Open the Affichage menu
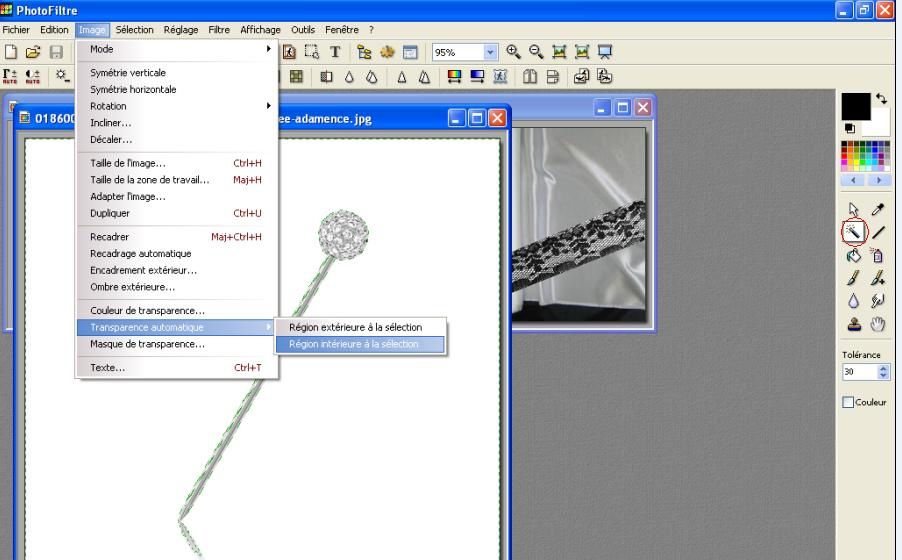902x560 pixels. point(260,29)
